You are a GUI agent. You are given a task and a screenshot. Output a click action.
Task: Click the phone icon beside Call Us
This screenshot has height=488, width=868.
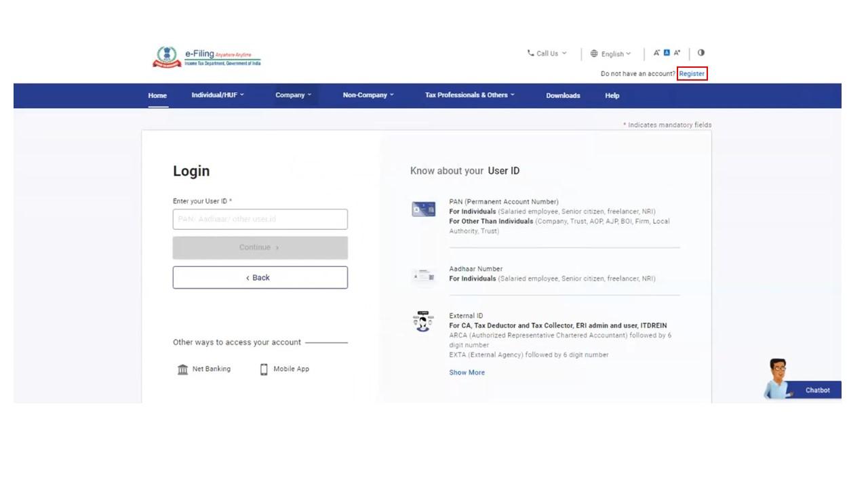[x=531, y=53]
